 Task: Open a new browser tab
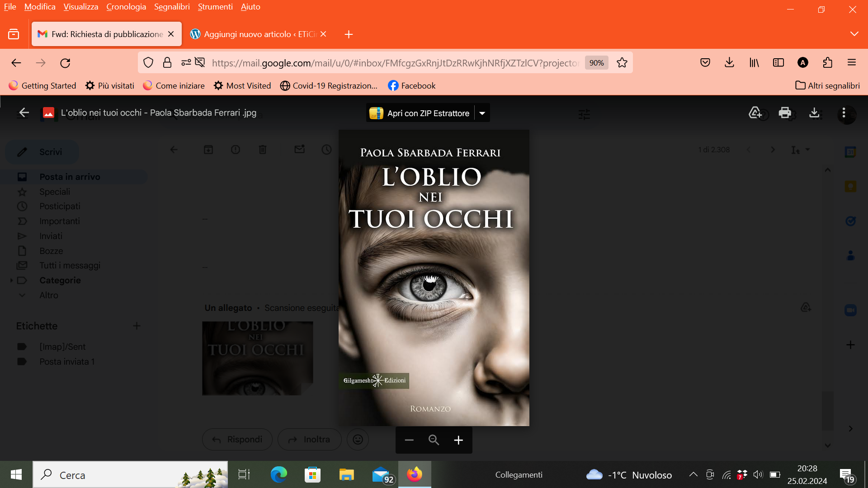point(349,34)
